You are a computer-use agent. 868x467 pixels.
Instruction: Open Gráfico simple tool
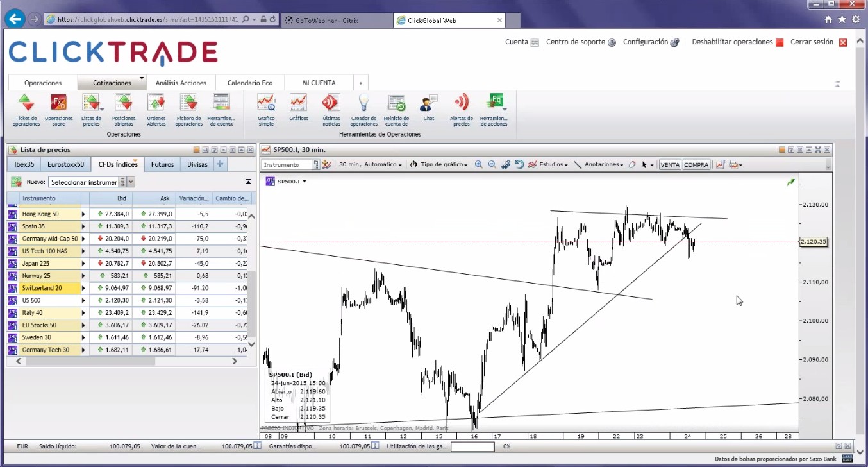(266, 110)
